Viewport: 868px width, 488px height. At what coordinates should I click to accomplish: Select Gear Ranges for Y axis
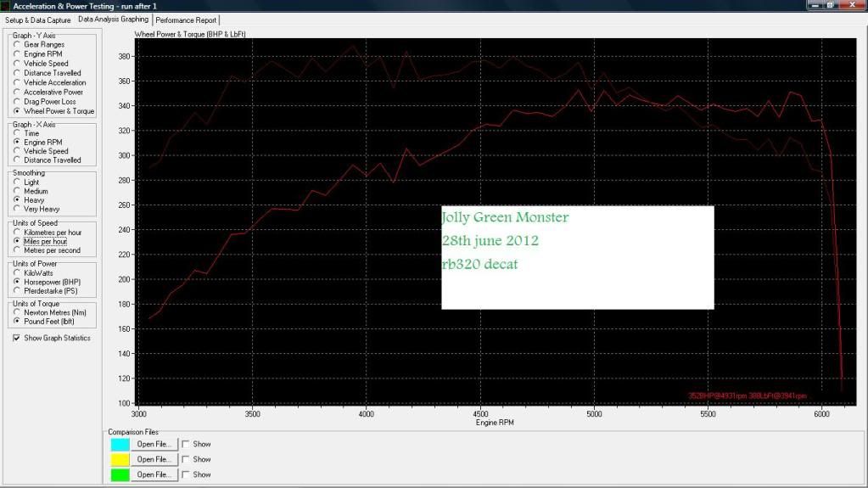tap(17, 45)
